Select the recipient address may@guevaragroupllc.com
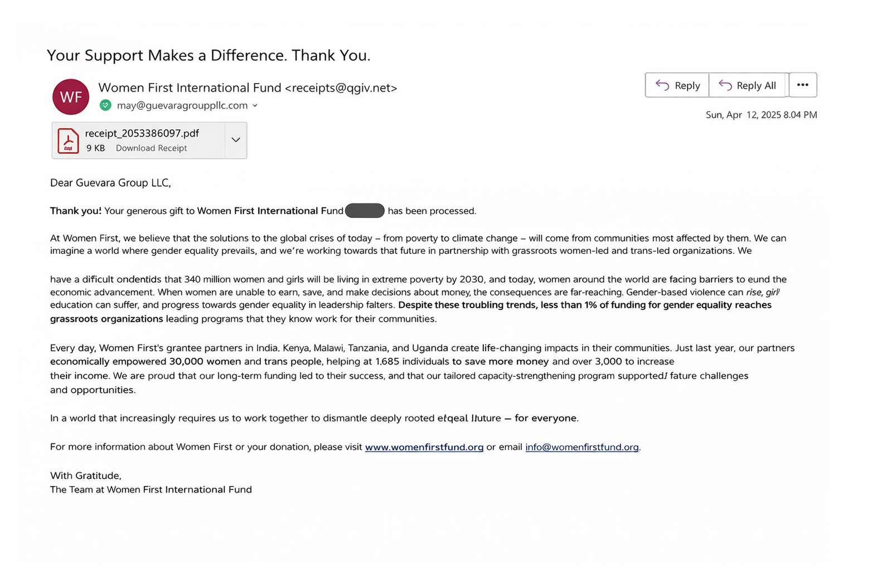 pyautogui.click(x=182, y=105)
